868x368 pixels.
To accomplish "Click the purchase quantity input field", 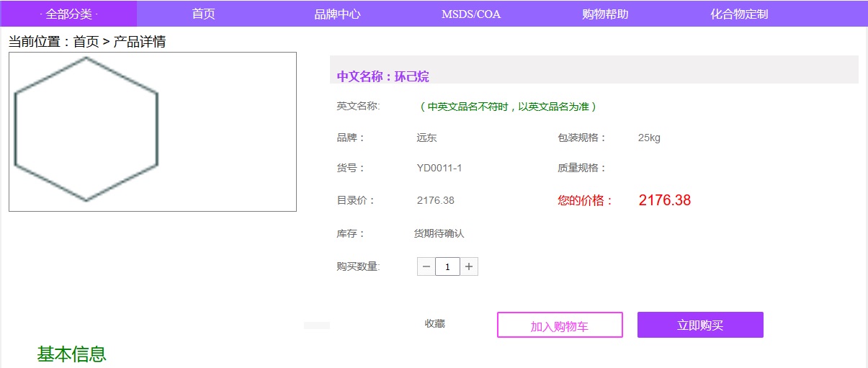I will pos(447,267).
